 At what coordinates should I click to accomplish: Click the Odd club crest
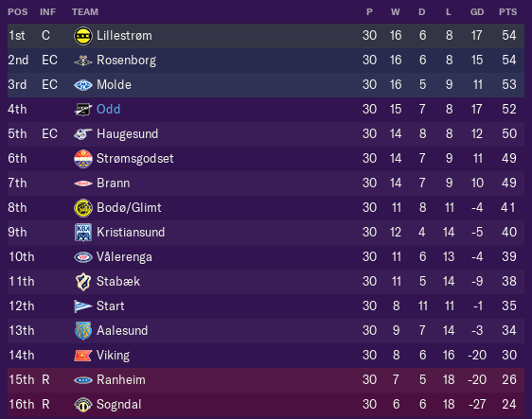pos(82,110)
